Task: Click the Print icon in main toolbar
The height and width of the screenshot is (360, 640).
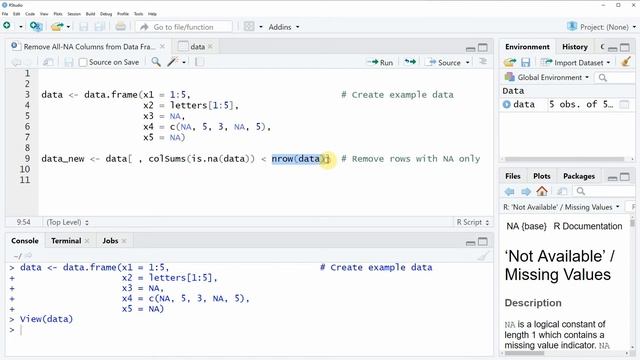Action: coord(120,27)
